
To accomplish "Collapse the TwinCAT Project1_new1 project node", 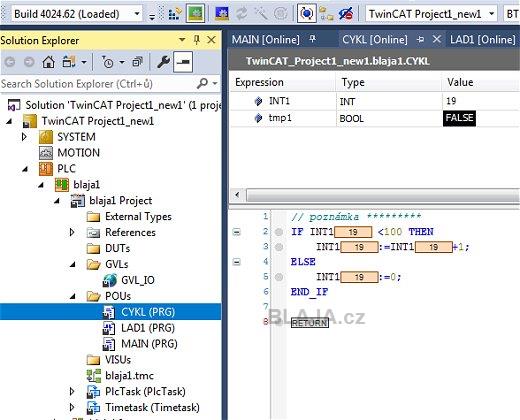I will [x=9, y=121].
